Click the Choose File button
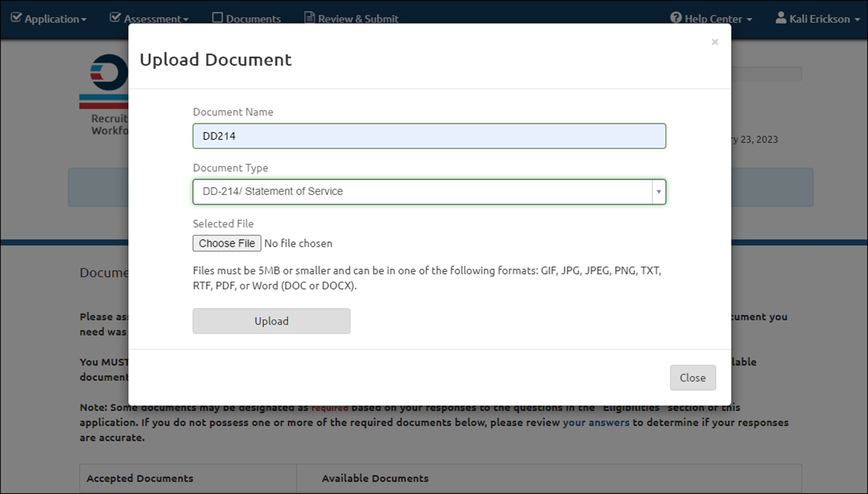 227,243
